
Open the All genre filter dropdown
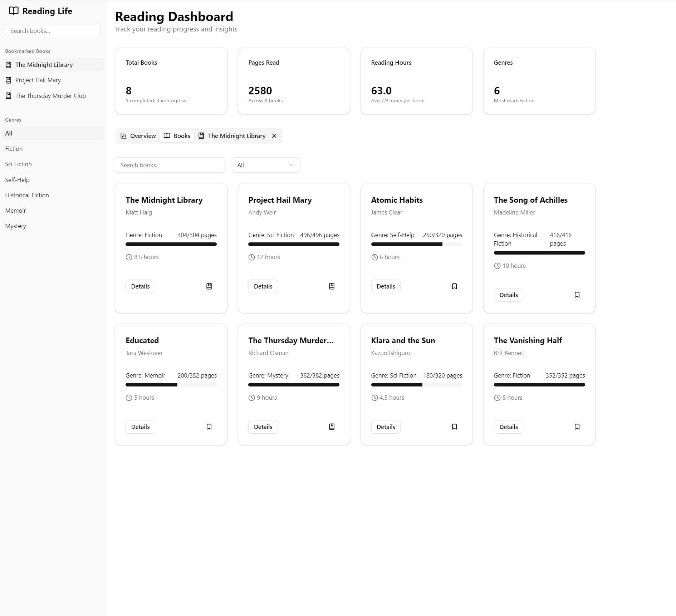pos(266,165)
